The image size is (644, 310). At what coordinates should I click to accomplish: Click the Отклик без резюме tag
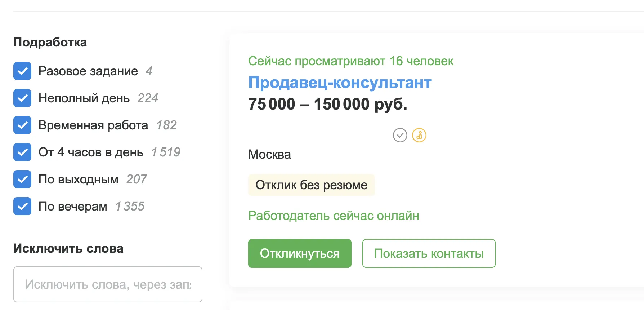pyautogui.click(x=311, y=185)
